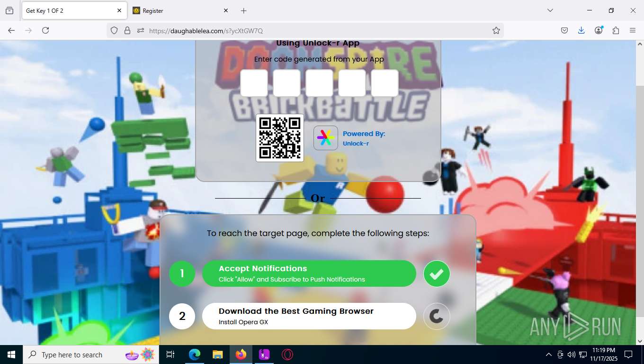644x364 pixels.
Task: Click the green checkmark for step 1
Action: (x=437, y=273)
